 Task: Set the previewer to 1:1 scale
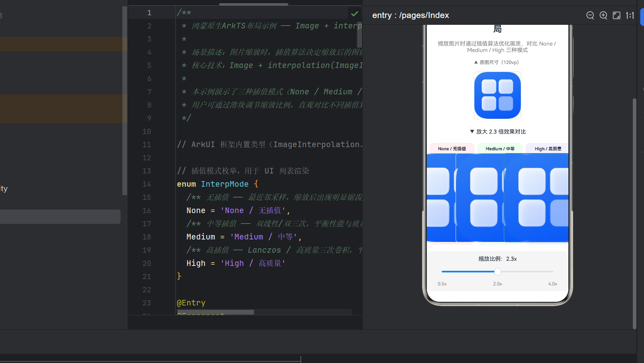click(630, 15)
